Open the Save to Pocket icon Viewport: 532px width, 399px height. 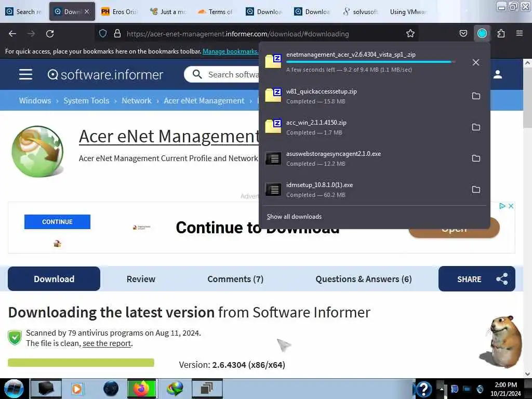[x=463, y=33]
